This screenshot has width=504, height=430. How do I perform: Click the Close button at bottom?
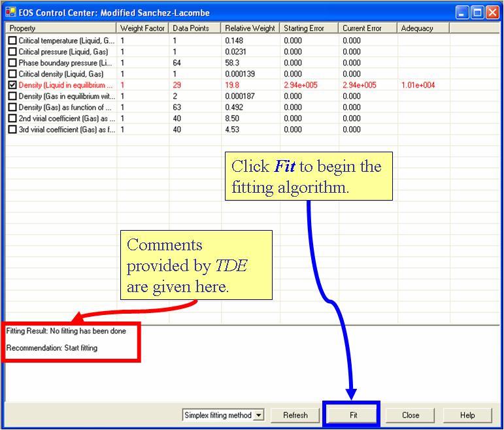[411, 415]
